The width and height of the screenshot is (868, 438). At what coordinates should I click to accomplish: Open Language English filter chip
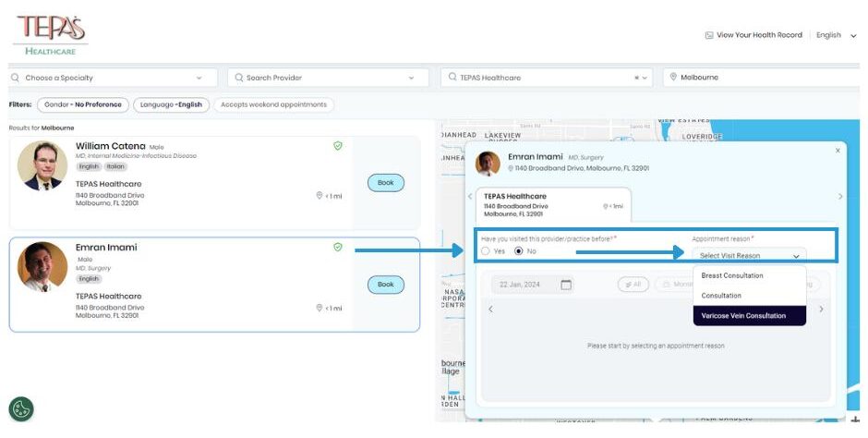pos(171,104)
